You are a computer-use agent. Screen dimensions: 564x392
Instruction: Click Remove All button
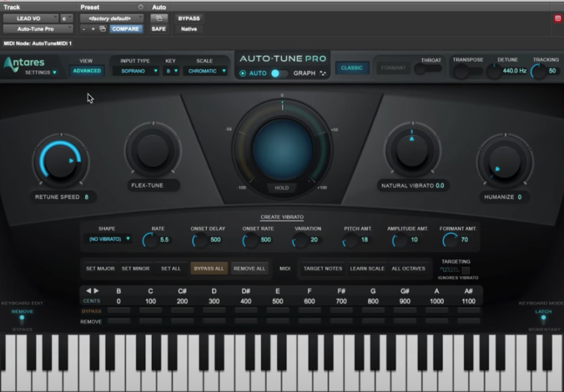tap(249, 268)
